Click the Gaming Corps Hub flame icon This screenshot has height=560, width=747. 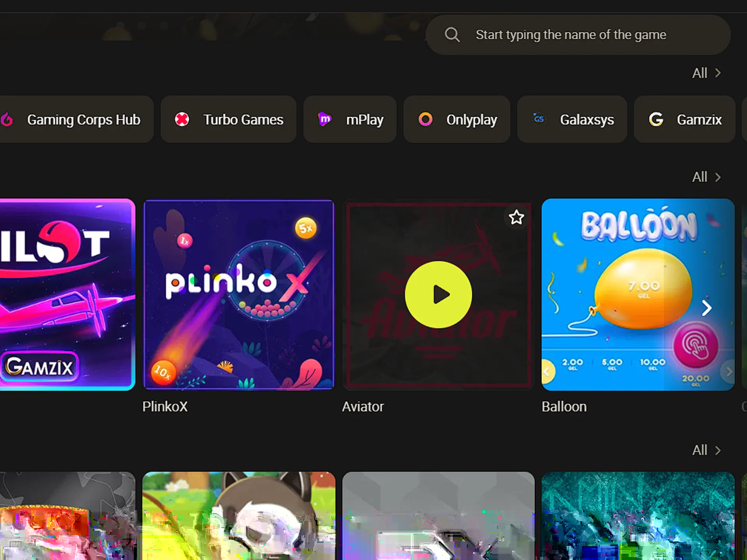7,119
